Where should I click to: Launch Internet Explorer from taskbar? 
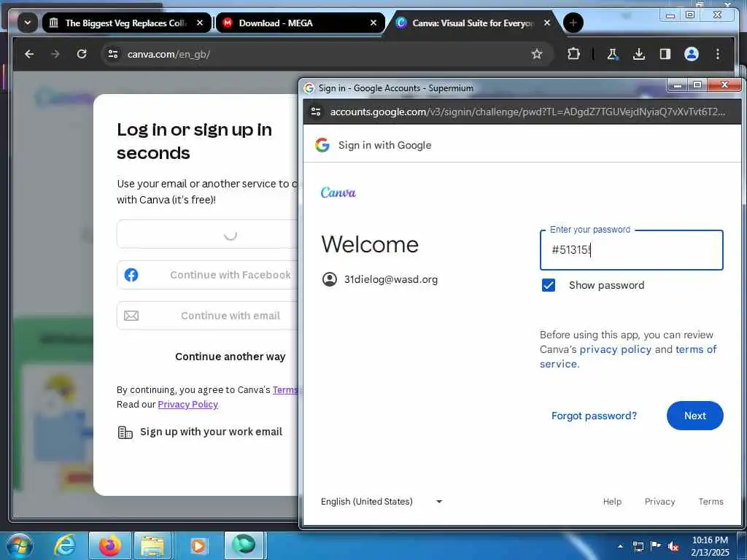click(64, 545)
